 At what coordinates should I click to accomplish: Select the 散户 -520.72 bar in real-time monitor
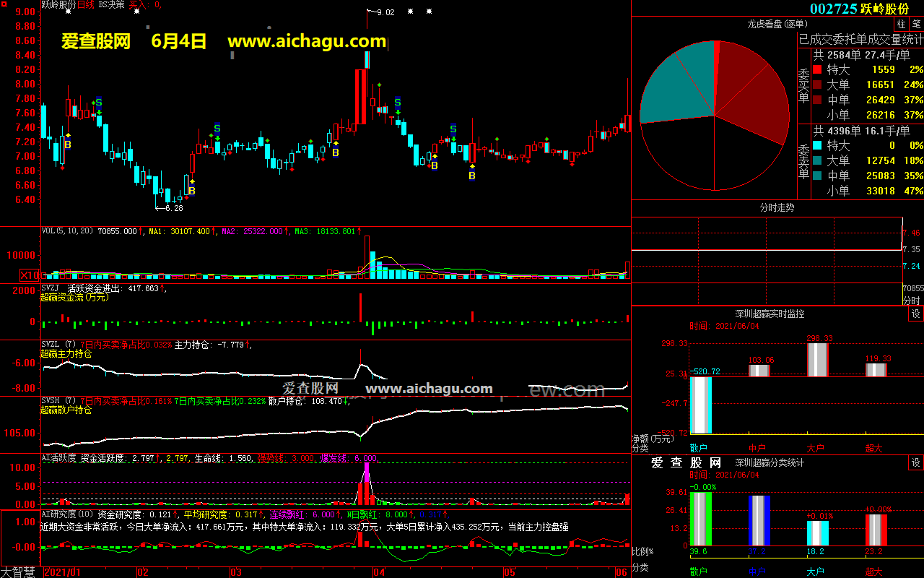[x=700, y=405]
